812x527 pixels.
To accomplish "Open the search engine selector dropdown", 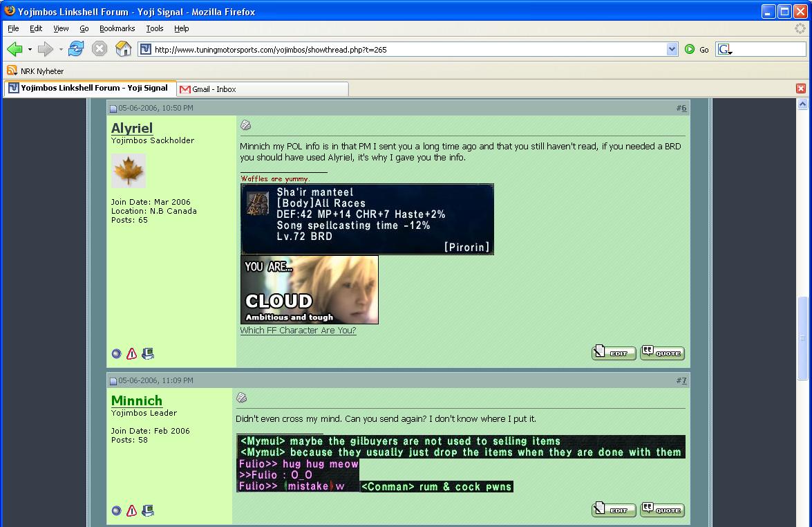I will coord(725,50).
